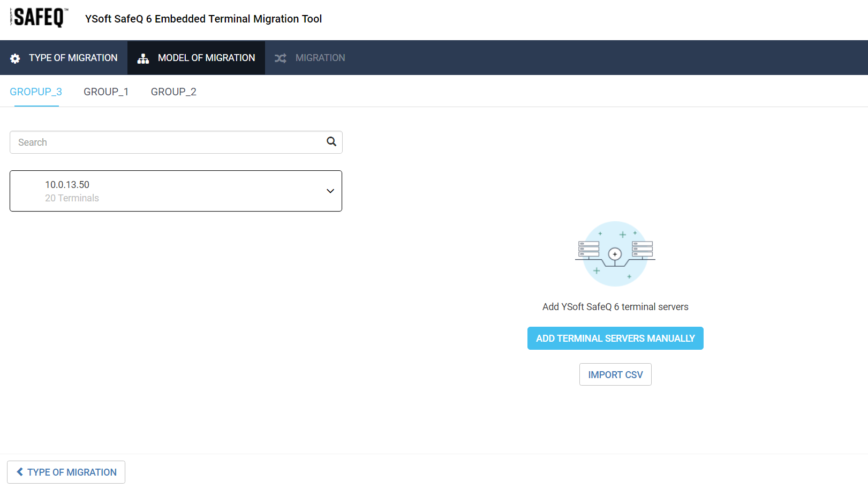Click the hierarchy icon beside Model of Migration
The image size is (868, 489).
click(143, 58)
